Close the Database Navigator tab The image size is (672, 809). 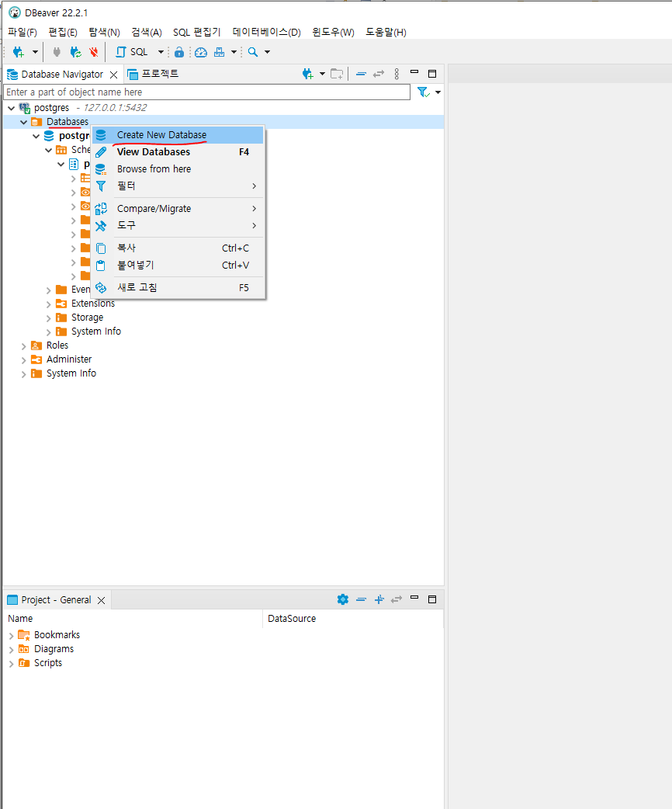click(114, 75)
